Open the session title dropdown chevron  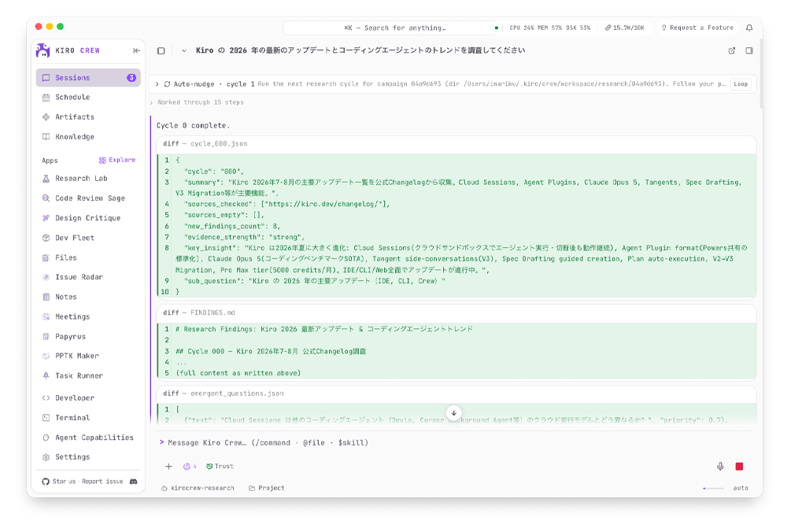coord(184,50)
